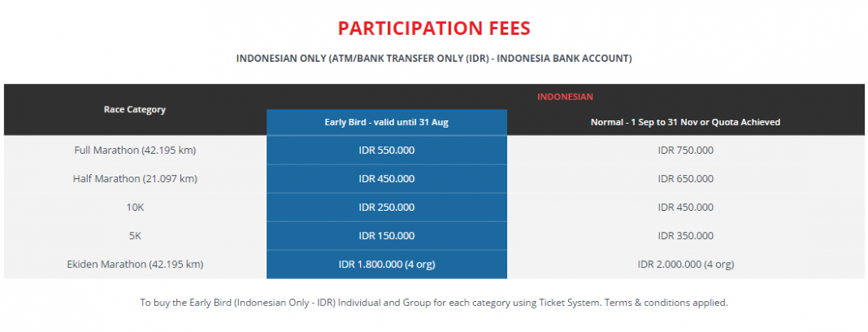
Task: Click the Normal 1 Sep to 31 Nov header
Action: [685, 123]
